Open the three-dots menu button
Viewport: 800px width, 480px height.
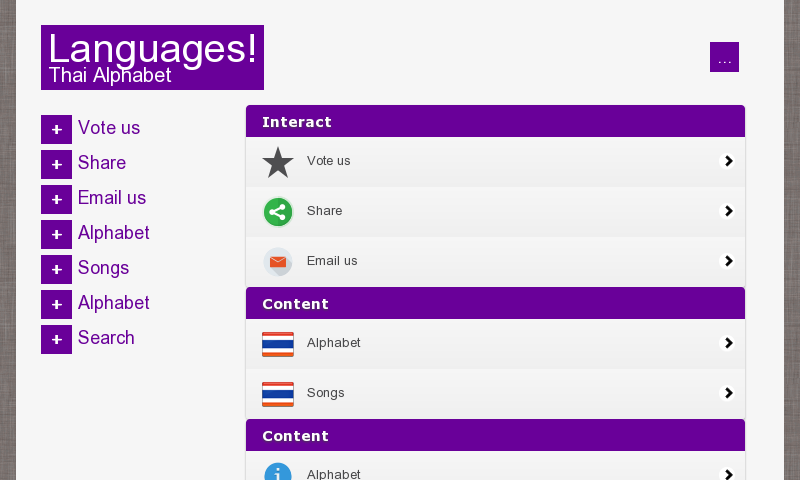point(724,57)
